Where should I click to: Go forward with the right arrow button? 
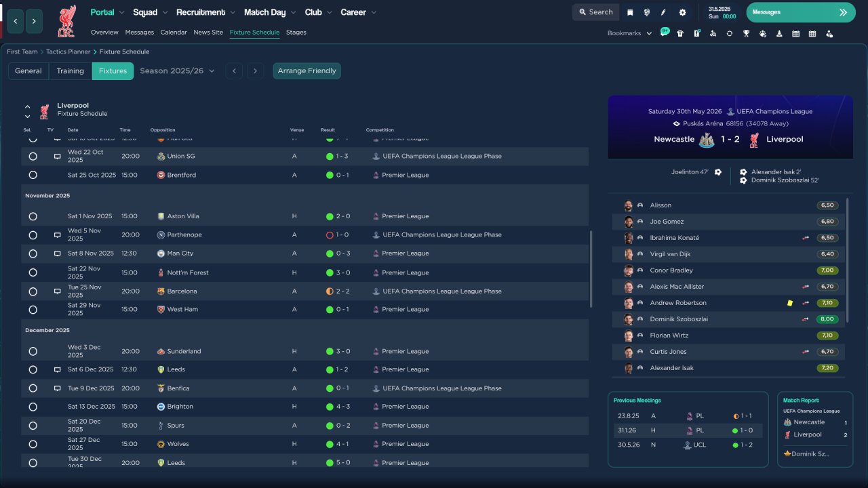(35, 21)
